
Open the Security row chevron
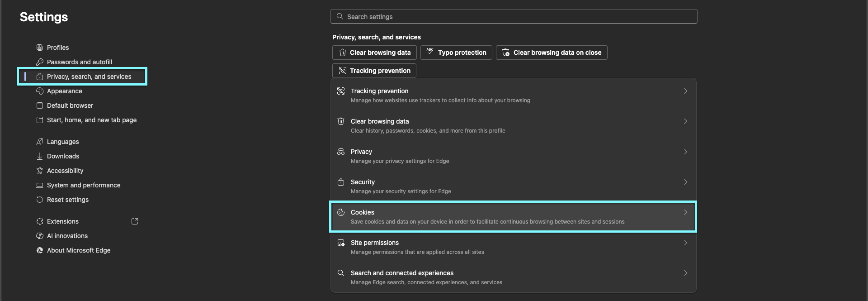pos(685,182)
